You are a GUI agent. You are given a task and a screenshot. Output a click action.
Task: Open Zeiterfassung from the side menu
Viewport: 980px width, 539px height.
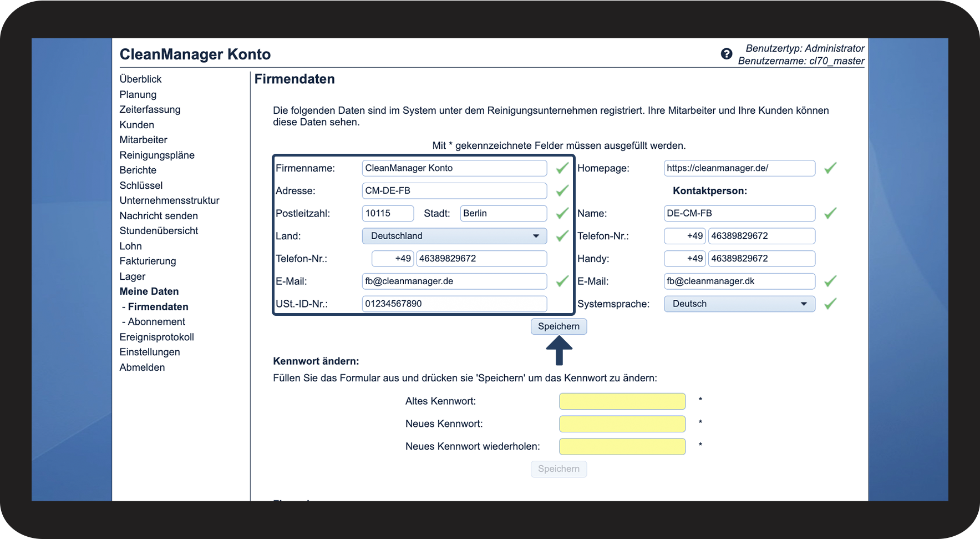coord(150,110)
